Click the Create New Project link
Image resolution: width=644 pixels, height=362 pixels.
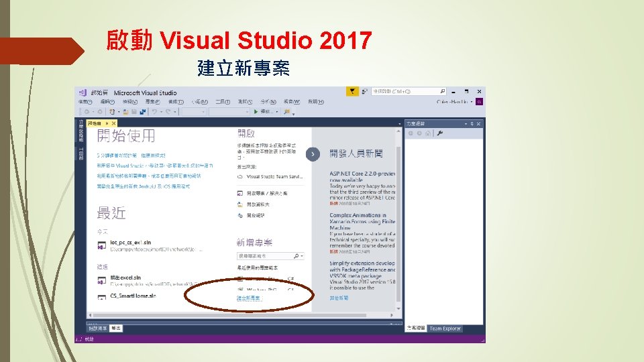249,298
